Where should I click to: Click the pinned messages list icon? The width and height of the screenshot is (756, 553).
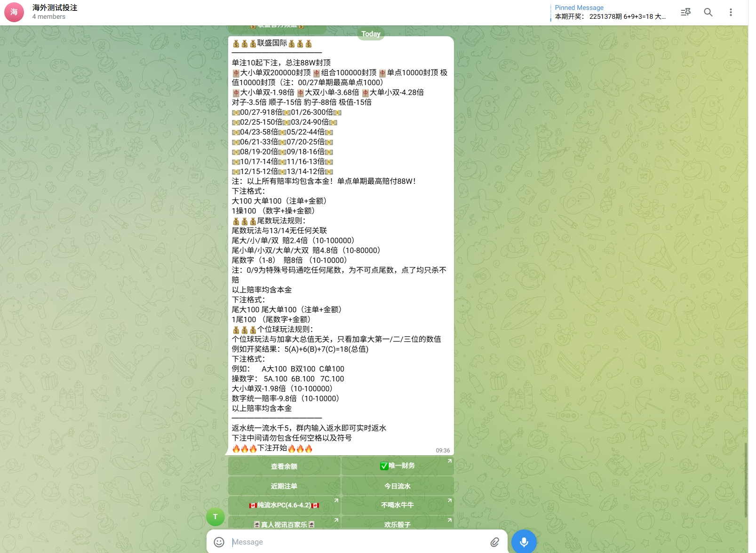point(685,12)
